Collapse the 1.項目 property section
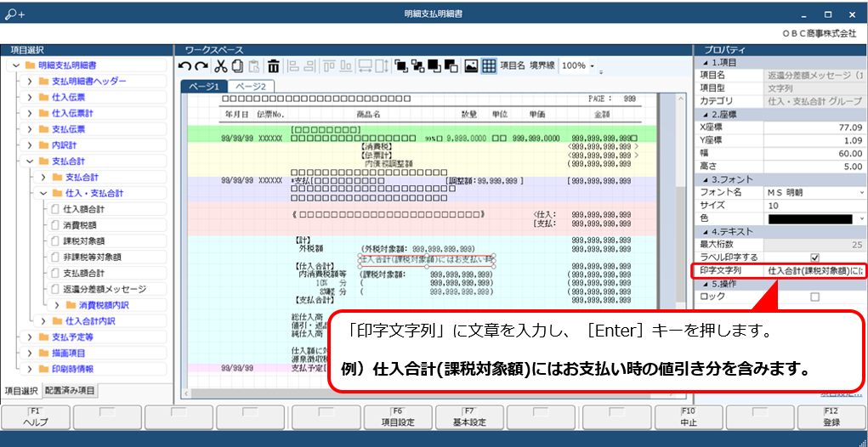 tap(706, 63)
